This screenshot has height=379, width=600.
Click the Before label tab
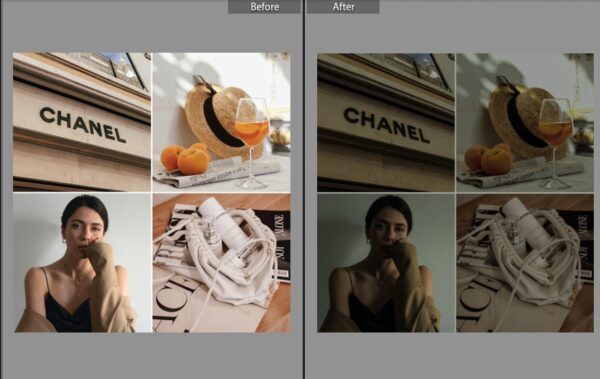pos(264,7)
